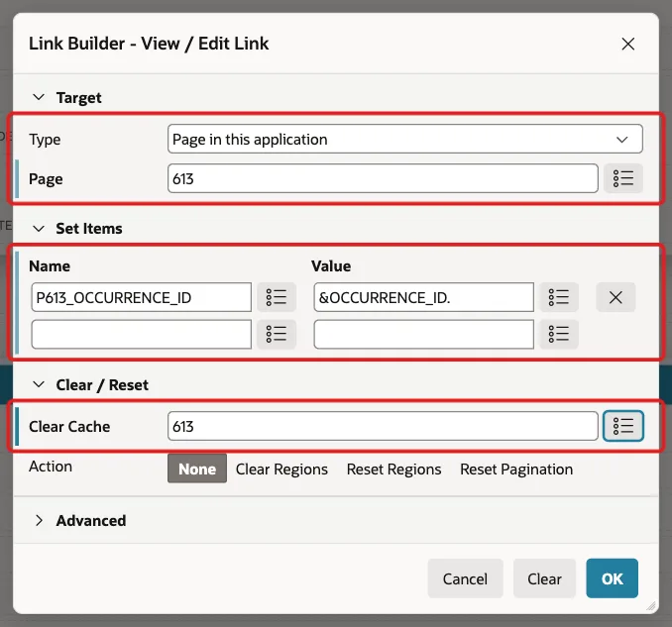
Task: Collapse the Target section
Action: [39, 97]
